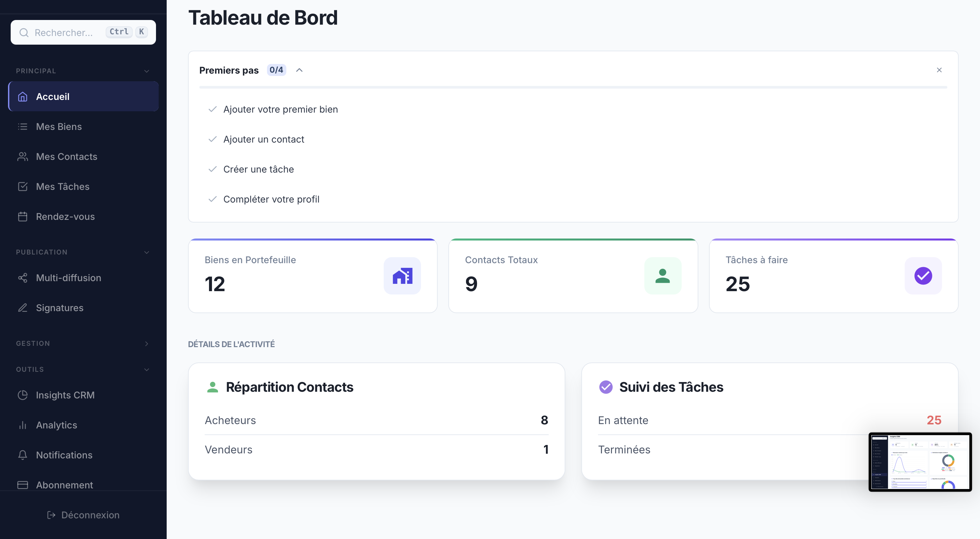Mark Créer une tâche as done
Screen dimensions: 980x539
click(212, 170)
